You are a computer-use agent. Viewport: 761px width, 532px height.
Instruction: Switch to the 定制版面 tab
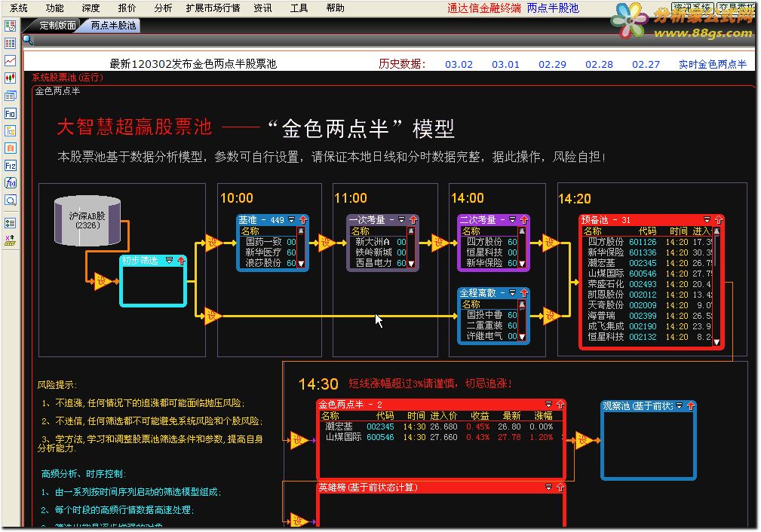tap(57, 25)
